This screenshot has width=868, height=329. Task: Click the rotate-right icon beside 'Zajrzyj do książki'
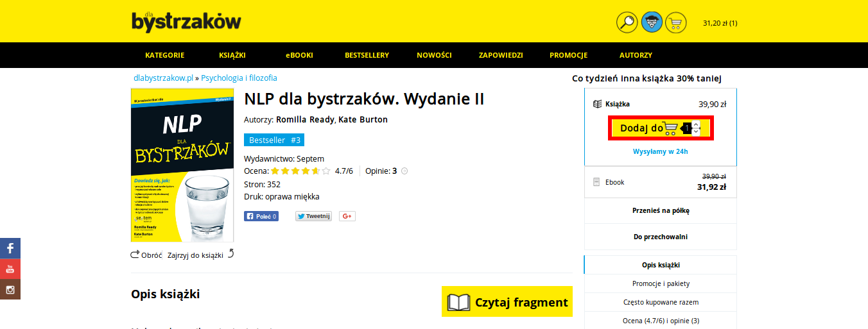coord(231,254)
